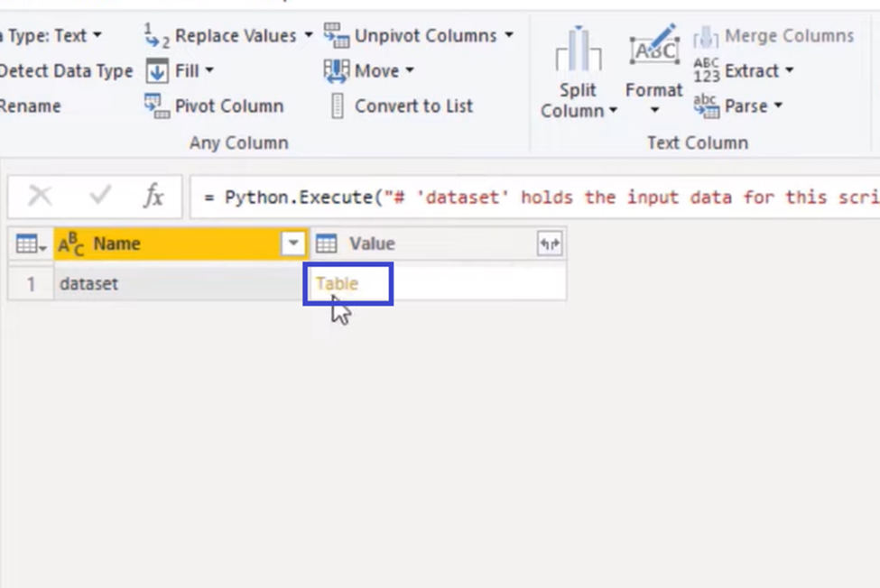Click the Table link in the Value cell
The width and height of the screenshot is (880, 588).
coord(337,284)
